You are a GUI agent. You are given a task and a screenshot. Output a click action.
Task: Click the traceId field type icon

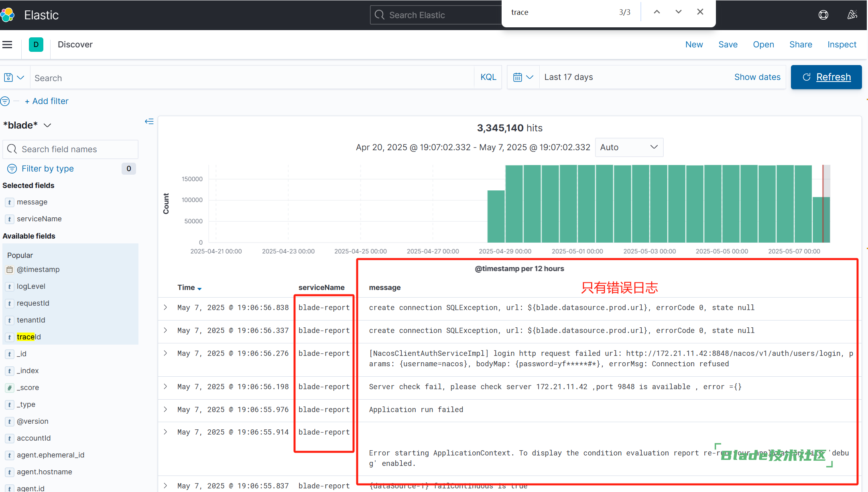10,337
